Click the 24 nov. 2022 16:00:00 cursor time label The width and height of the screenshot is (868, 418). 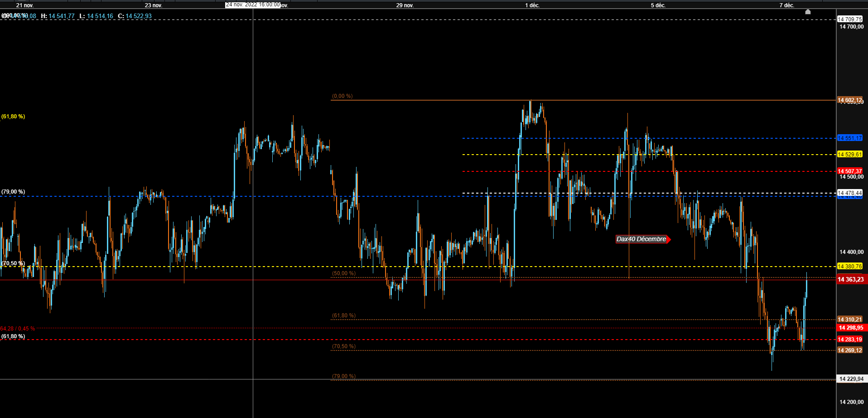tap(253, 5)
